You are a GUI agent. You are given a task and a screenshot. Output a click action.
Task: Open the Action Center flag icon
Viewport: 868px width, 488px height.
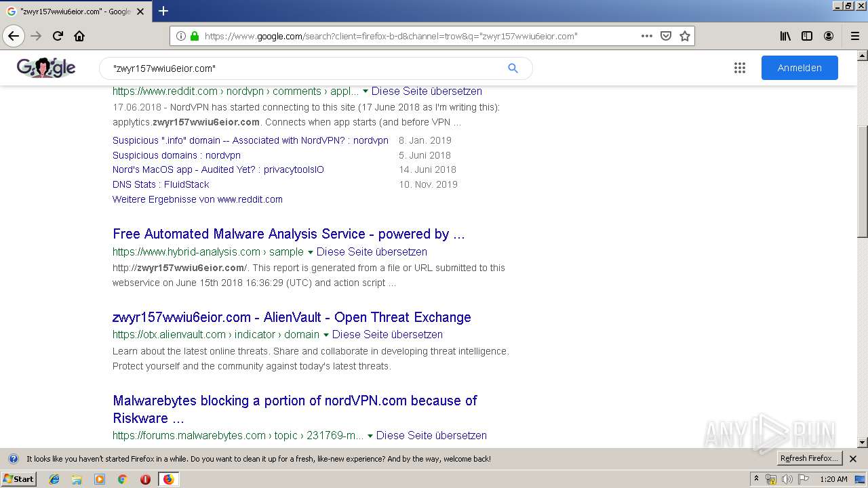[x=803, y=479]
